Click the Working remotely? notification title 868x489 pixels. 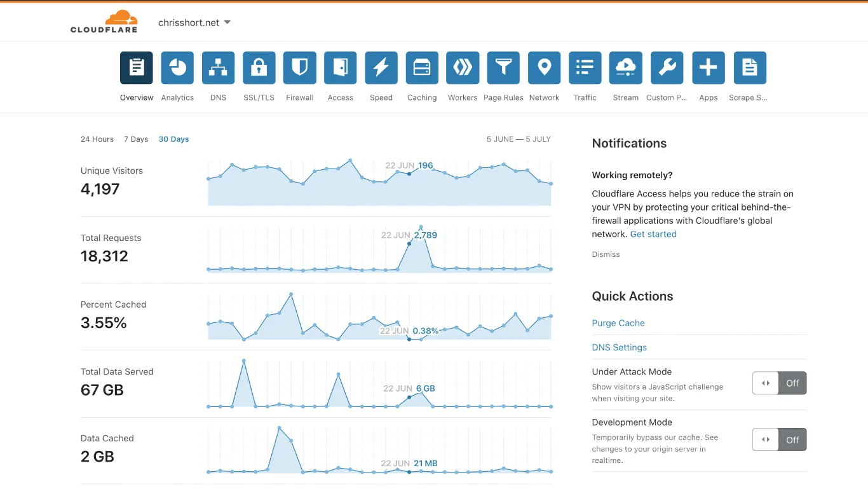pos(632,176)
